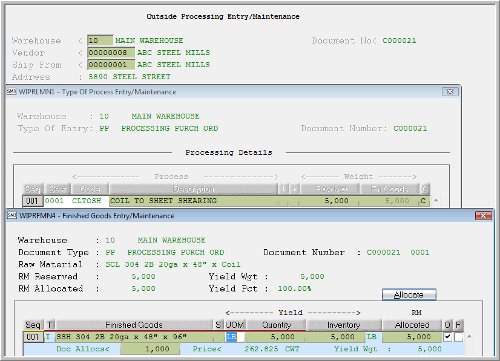Click the COIL TO SHEET SHEARING description
500x361 pixels.
click(x=163, y=201)
